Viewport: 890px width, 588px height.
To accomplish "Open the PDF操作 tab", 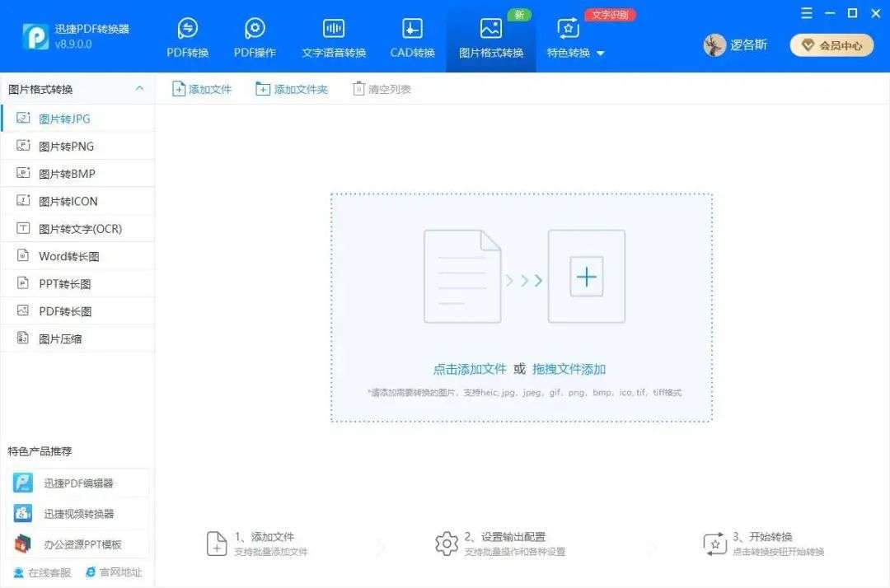I will pos(255,37).
